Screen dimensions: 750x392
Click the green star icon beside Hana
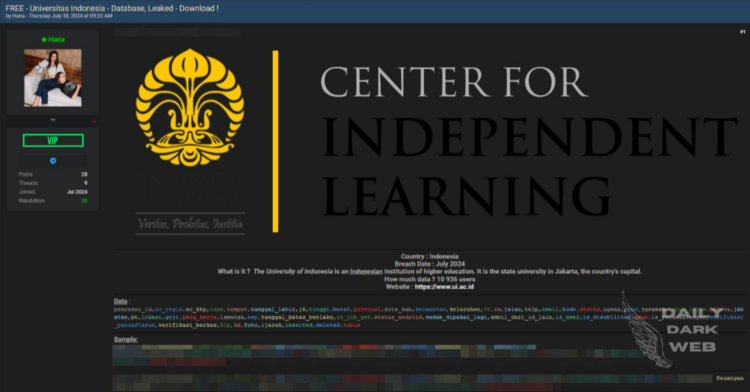coord(44,40)
